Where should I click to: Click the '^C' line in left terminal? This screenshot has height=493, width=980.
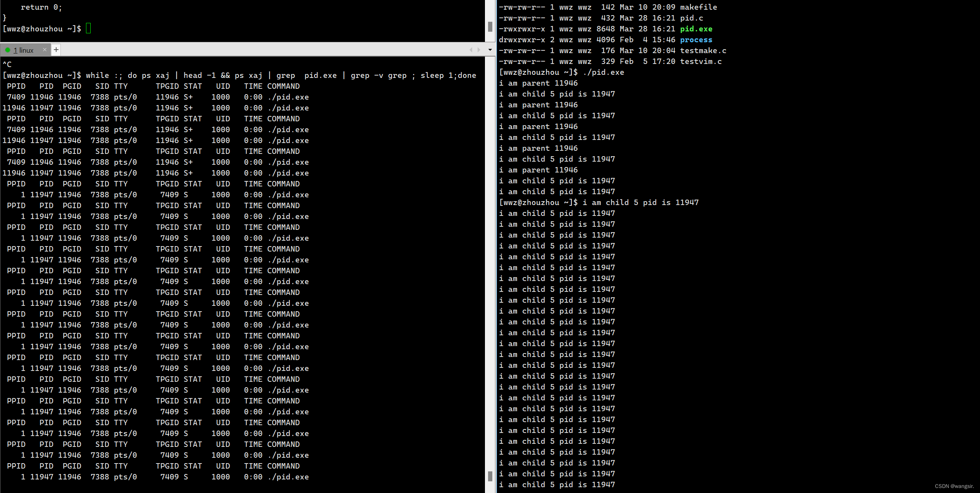7,64
